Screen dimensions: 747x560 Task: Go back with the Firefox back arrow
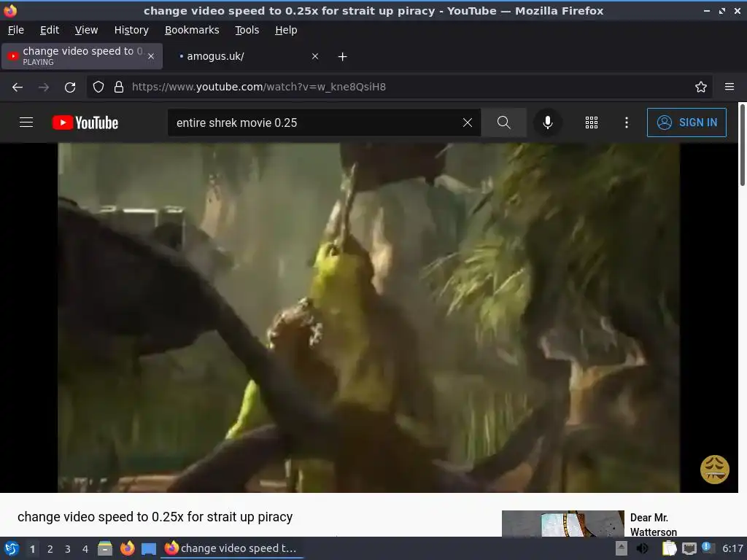18,87
